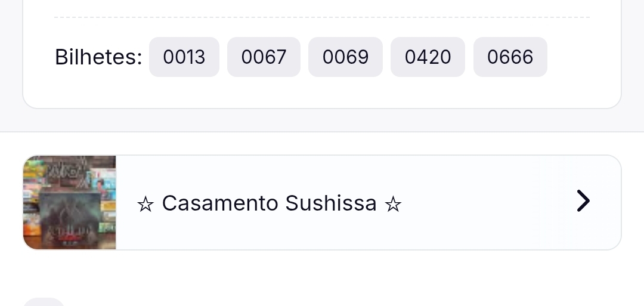644x306 pixels.
Task: Click the dashed divider above Bilhetes
Action: pyautogui.click(x=322, y=17)
